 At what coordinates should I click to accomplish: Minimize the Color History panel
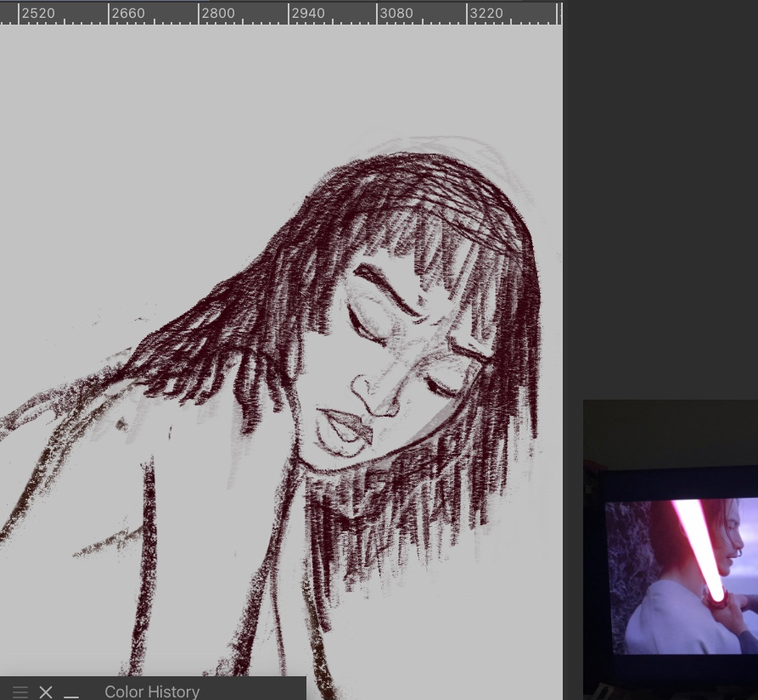tap(71, 692)
